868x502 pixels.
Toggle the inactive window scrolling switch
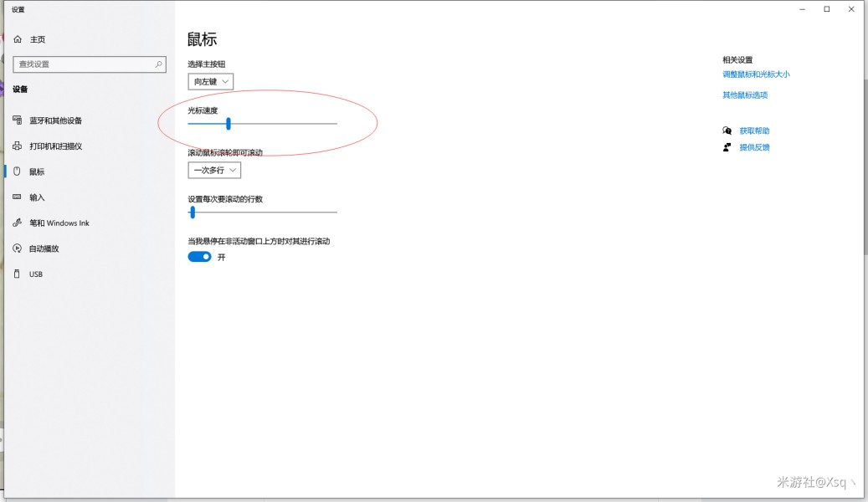pos(199,257)
